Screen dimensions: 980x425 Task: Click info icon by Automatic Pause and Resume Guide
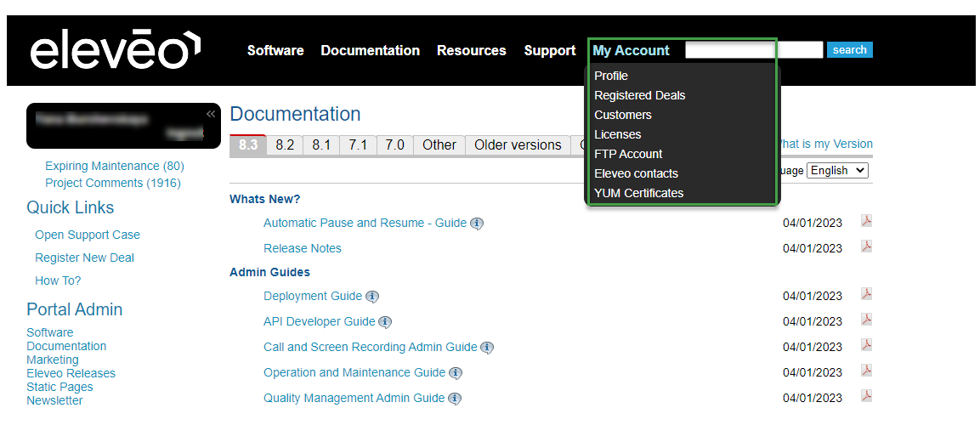pyautogui.click(x=477, y=224)
